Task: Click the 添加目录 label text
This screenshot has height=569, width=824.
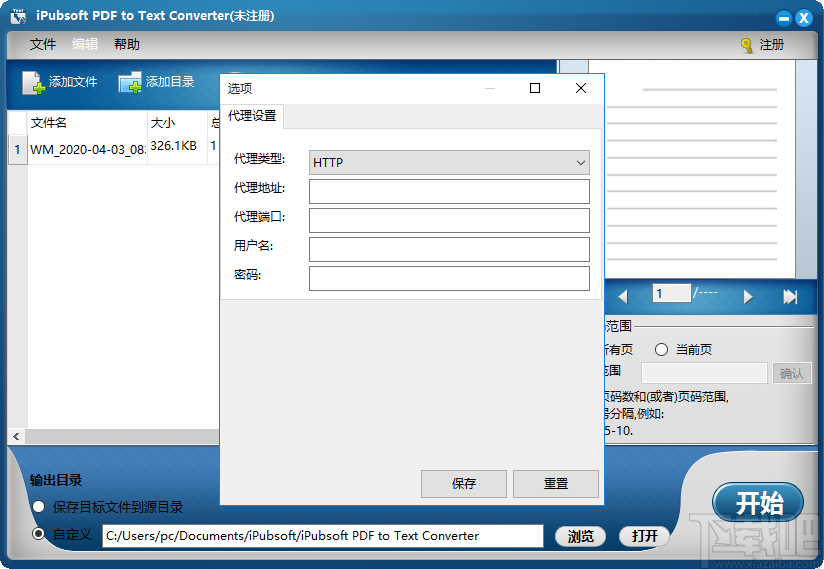Action: pyautogui.click(x=170, y=82)
